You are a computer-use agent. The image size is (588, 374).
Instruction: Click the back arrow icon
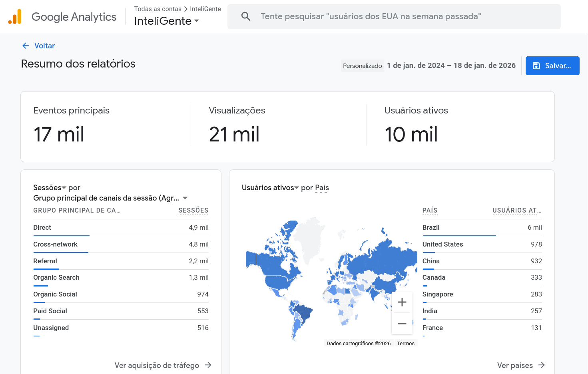click(x=26, y=46)
